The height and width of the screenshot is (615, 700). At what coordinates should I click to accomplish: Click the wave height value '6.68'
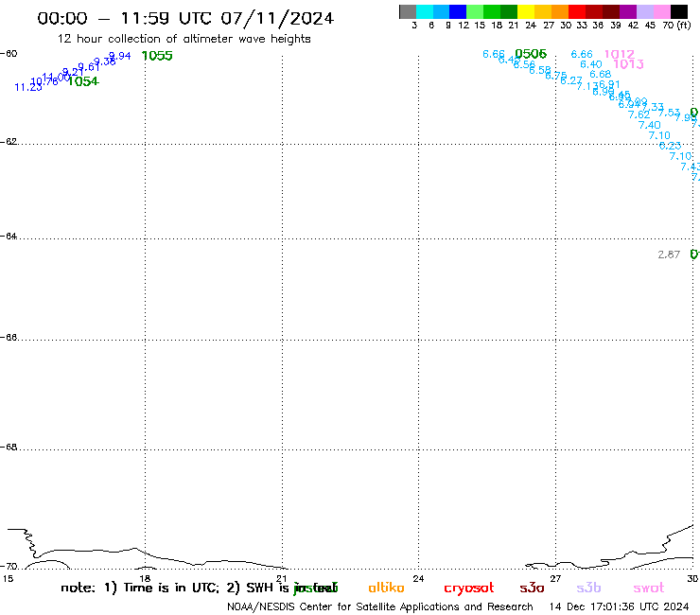click(600, 74)
